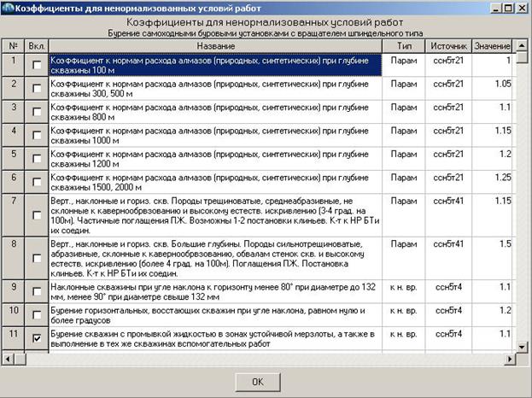
Task: Click value cell 1.2 in row 10
Action: tap(492, 315)
